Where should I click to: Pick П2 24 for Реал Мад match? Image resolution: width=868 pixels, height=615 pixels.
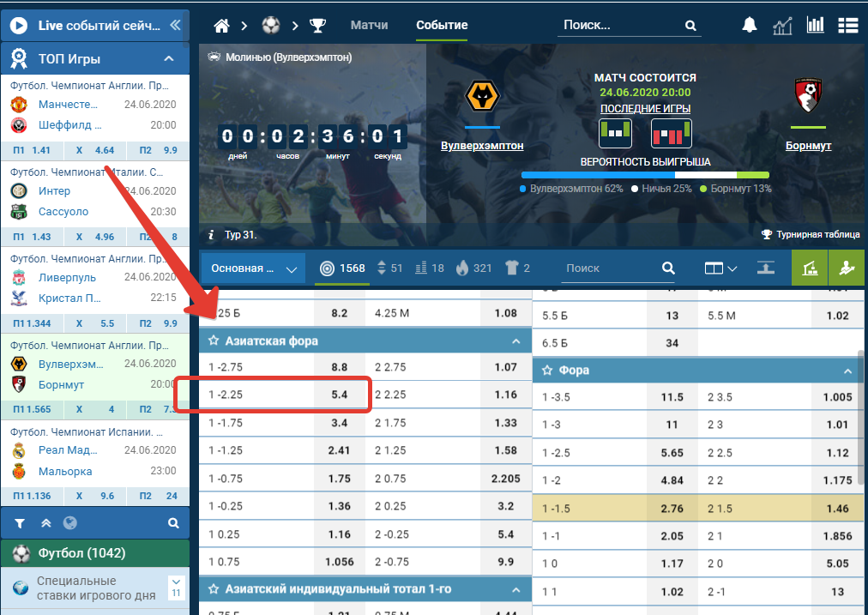click(159, 496)
